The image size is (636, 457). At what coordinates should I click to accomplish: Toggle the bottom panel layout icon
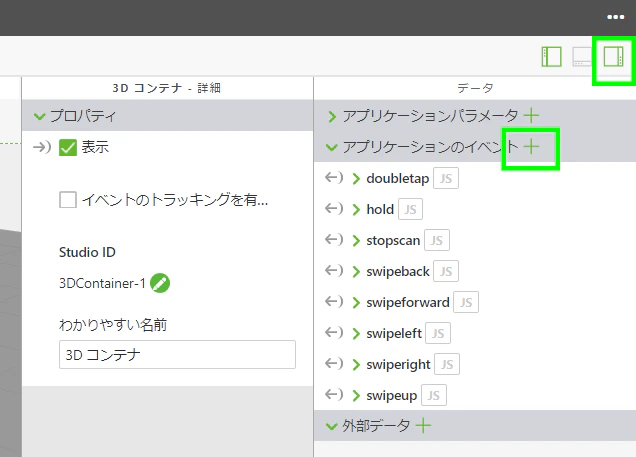(583, 57)
